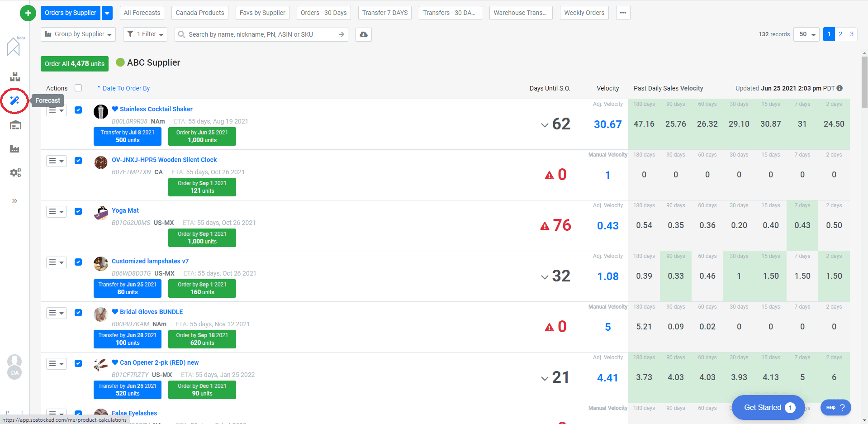868x424 pixels.
Task: Click heart favorite icon for Stainless Cocktail Shaker
Action: coord(115,109)
